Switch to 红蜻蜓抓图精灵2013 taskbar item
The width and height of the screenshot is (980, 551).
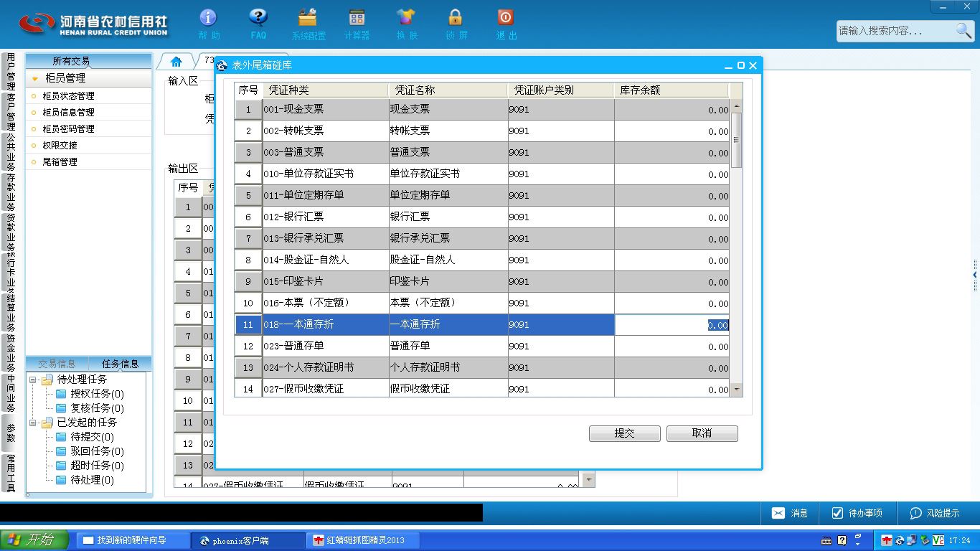click(x=363, y=540)
